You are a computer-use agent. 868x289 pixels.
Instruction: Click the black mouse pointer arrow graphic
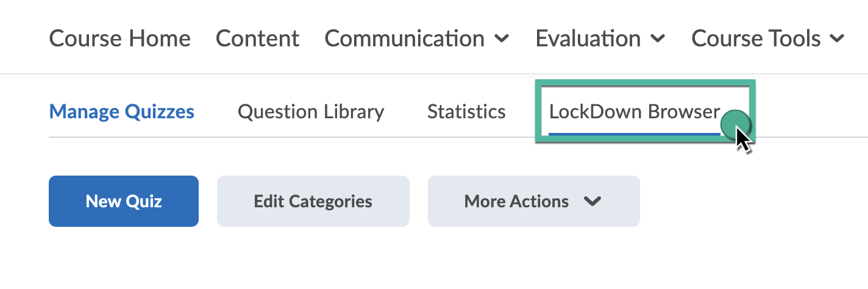[743, 141]
